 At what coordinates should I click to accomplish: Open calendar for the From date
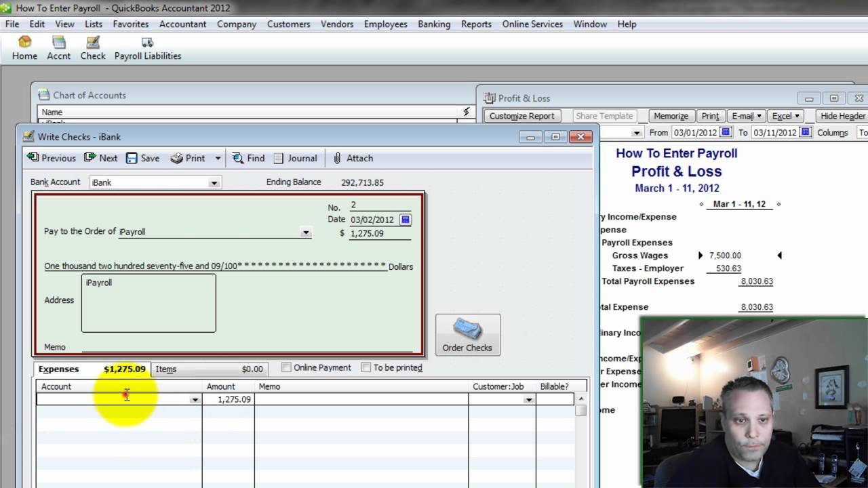[x=726, y=132]
